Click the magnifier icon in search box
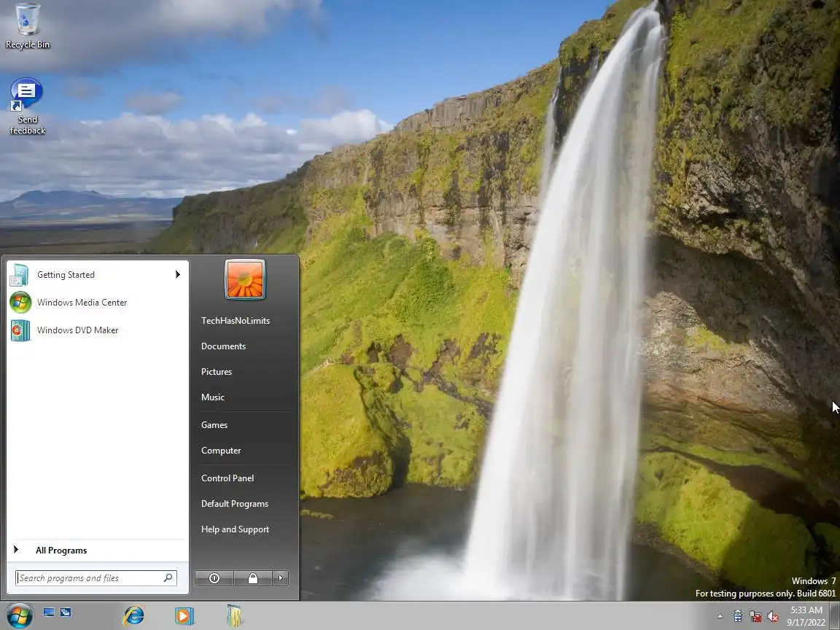 tap(168, 577)
